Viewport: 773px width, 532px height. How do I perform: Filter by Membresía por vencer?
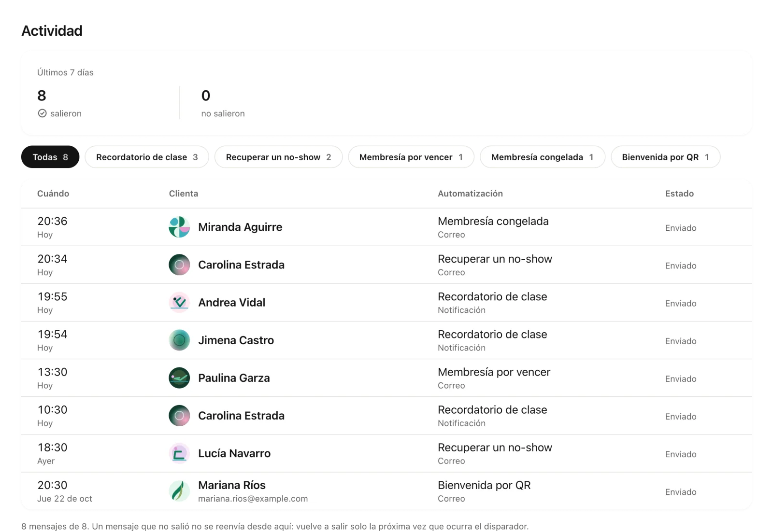point(411,157)
